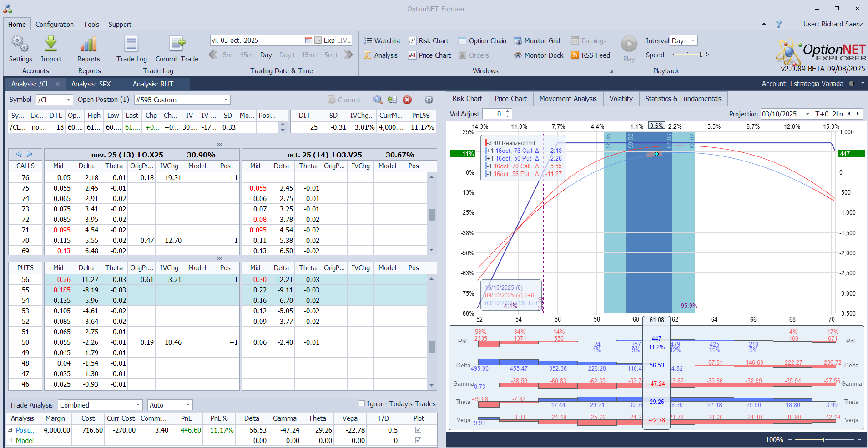Switch to the Movement Analysis tab
Viewport: 868px width, 448px height.
coord(568,99)
